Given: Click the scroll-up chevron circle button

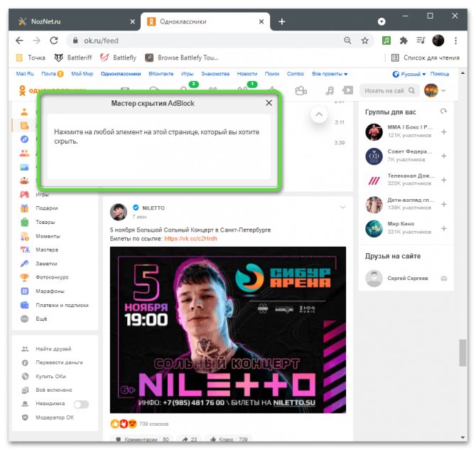Looking at the screenshot, I should [319, 114].
